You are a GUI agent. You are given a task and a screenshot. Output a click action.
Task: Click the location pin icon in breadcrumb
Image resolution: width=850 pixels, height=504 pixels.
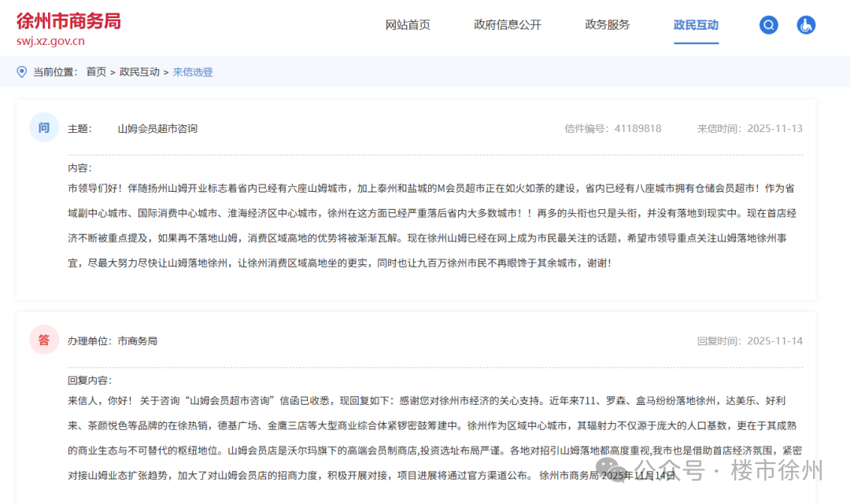pos(22,72)
